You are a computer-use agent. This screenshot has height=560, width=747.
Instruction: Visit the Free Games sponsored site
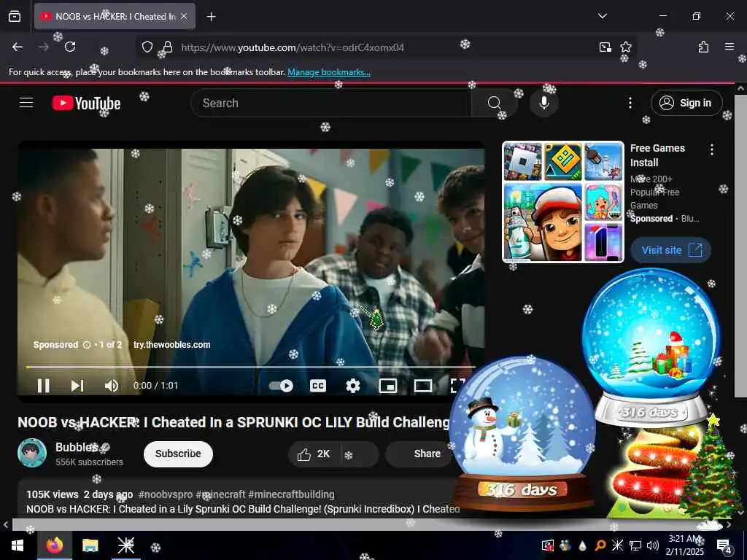pos(671,250)
